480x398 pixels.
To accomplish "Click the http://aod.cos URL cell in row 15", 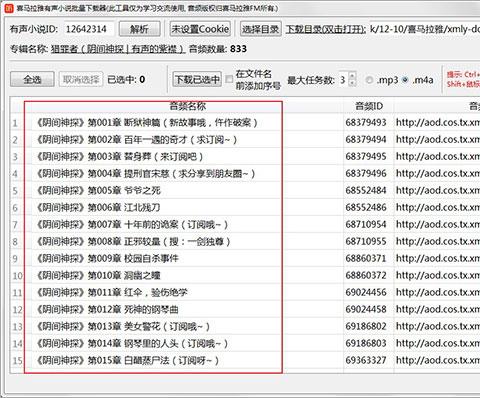I will [437, 361].
